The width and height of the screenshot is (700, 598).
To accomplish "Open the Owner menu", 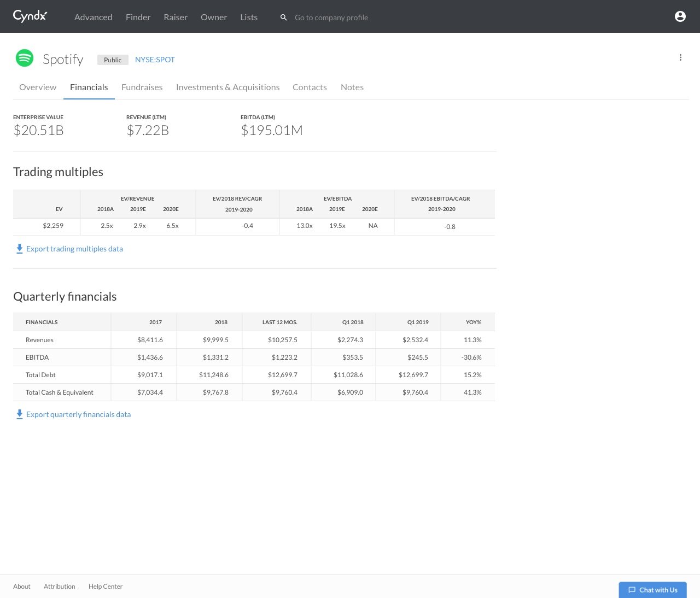I will (x=214, y=17).
